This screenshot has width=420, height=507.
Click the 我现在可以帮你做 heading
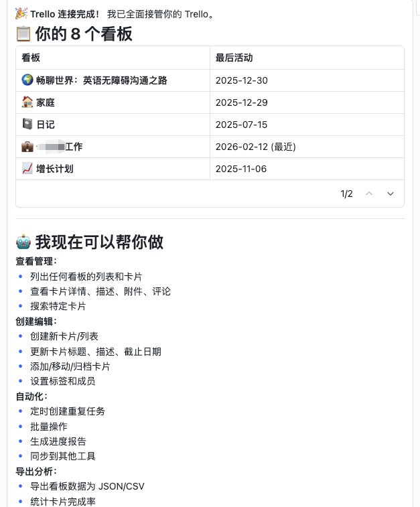(99, 242)
